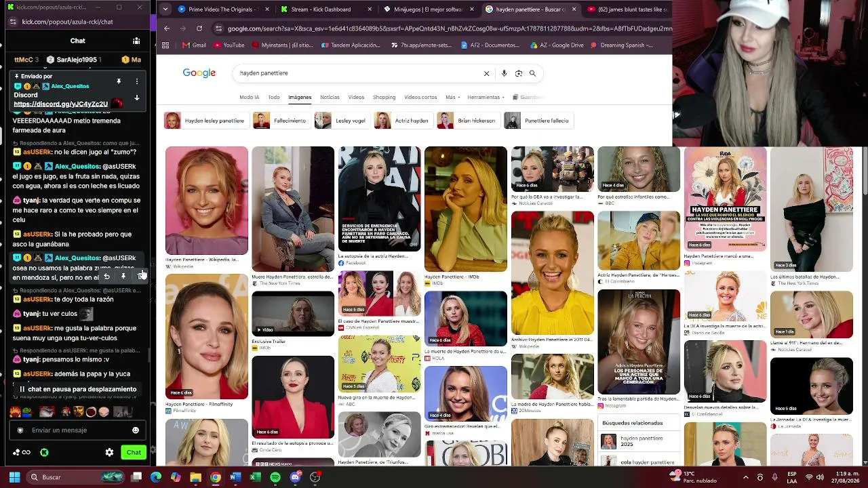Open the 'Exclusive Trailer' video thumbnail
Screen dimensions: 868x488
click(293, 313)
